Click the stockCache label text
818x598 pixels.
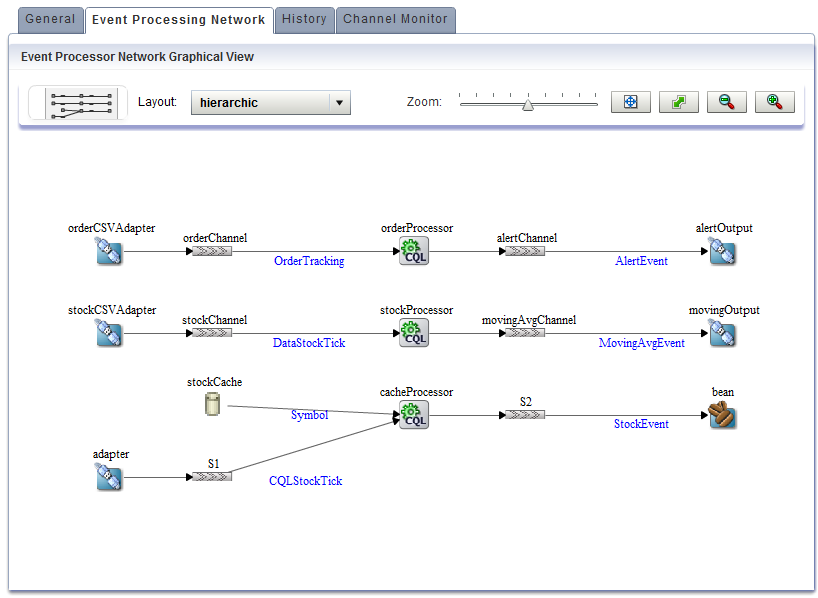click(x=214, y=382)
